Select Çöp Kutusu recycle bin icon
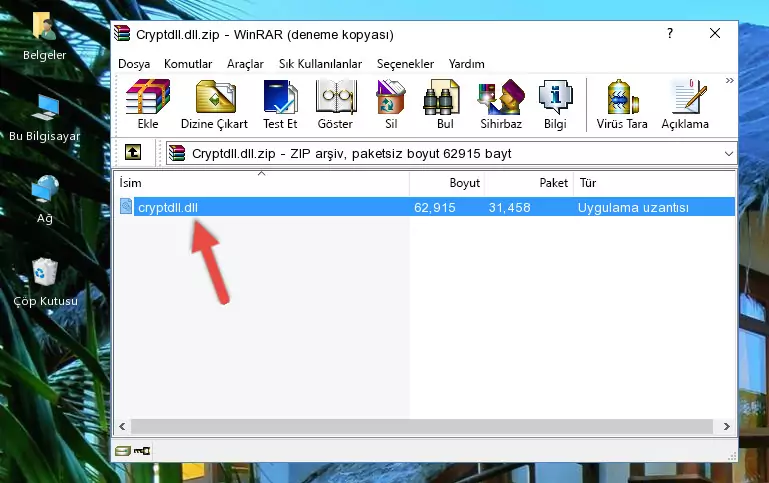Screen dimensions: 769x483 45,282
